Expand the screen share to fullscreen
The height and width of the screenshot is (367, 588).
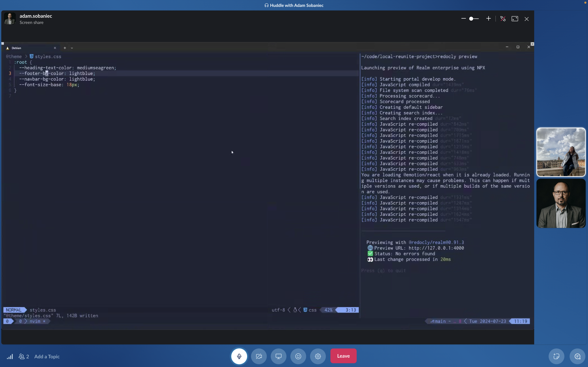(x=515, y=19)
